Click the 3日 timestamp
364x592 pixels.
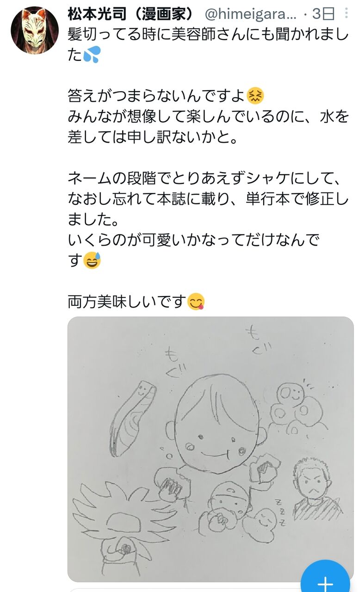tap(323, 14)
